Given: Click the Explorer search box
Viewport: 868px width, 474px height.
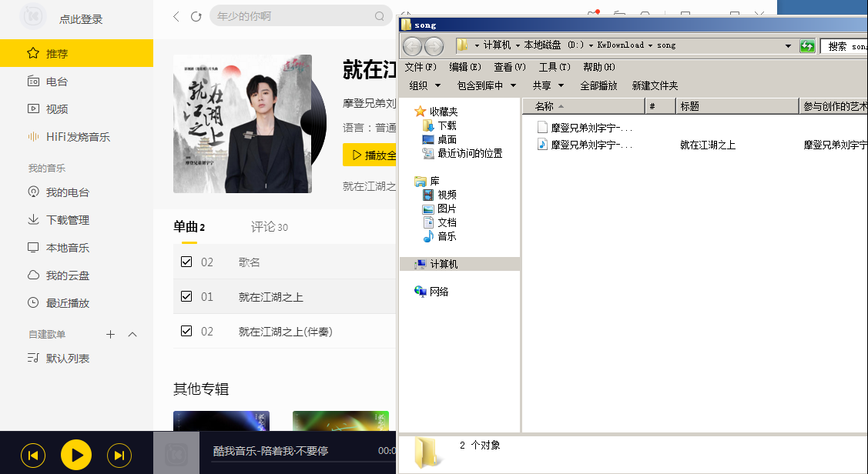Looking at the screenshot, I should (x=843, y=46).
